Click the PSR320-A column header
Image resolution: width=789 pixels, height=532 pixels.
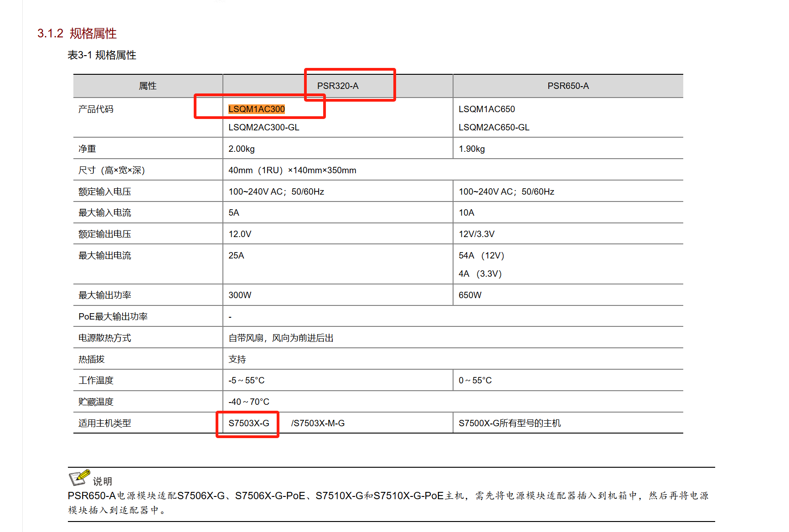pos(338,86)
